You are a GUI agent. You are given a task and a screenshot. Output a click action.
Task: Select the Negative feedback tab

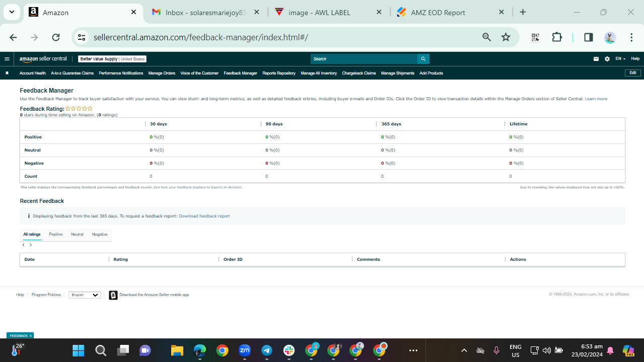pos(100,234)
